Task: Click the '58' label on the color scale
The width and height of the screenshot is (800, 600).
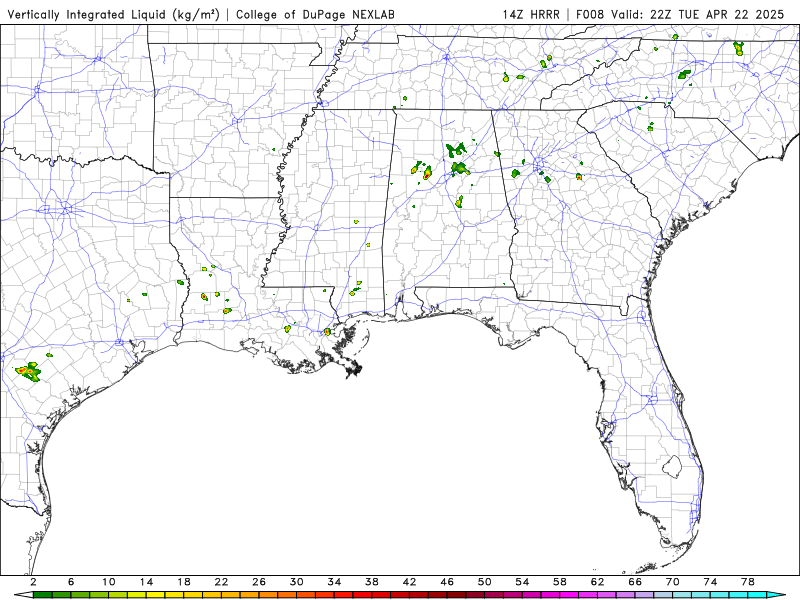Action: pyautogui.click(x=560, y=582)
